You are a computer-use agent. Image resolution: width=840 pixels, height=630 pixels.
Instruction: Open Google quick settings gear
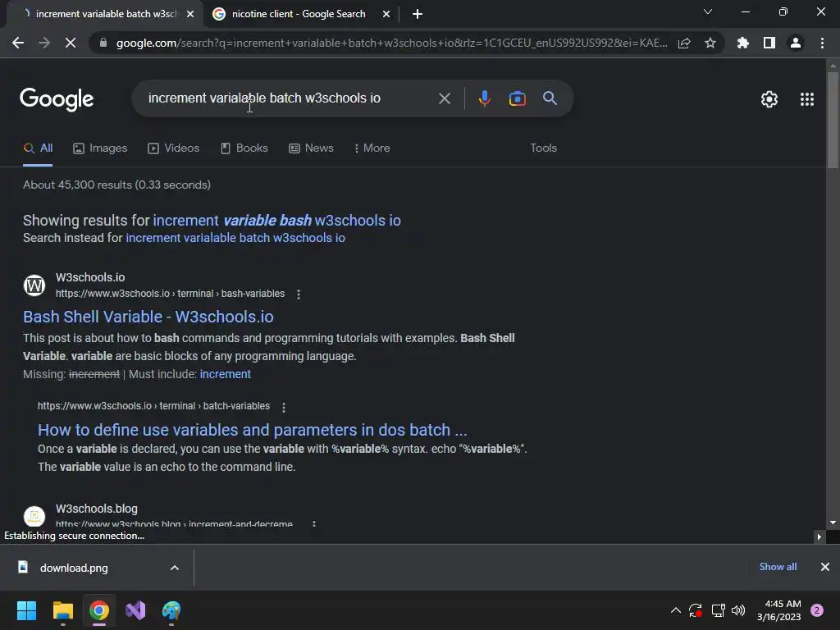pyautogui.click(x=769, y=99)
